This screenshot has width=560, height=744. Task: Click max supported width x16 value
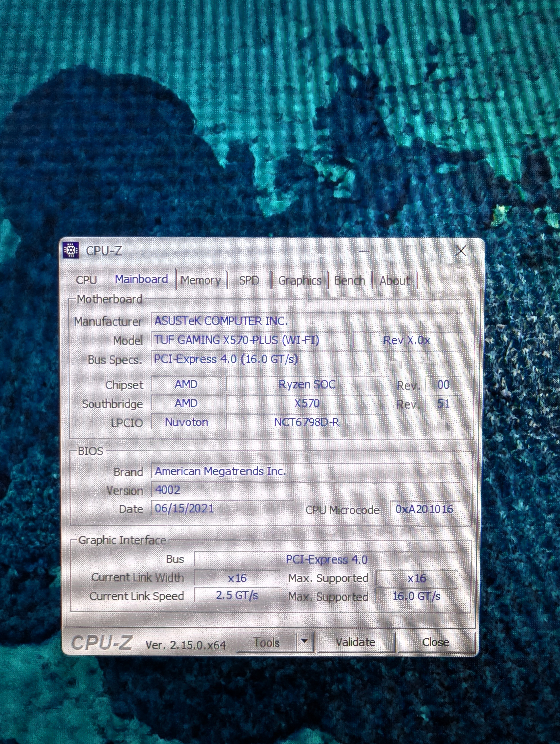(x=417, y=579)
